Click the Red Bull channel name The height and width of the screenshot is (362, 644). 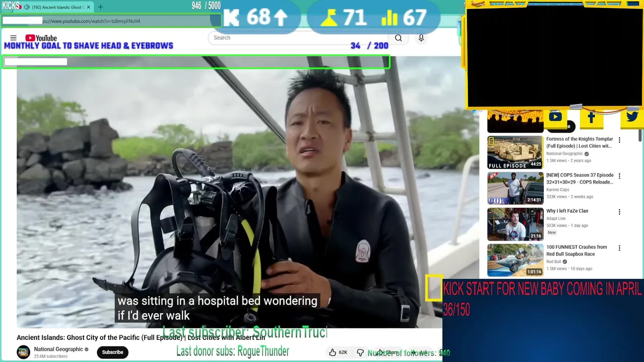click(x=553, y=261)
